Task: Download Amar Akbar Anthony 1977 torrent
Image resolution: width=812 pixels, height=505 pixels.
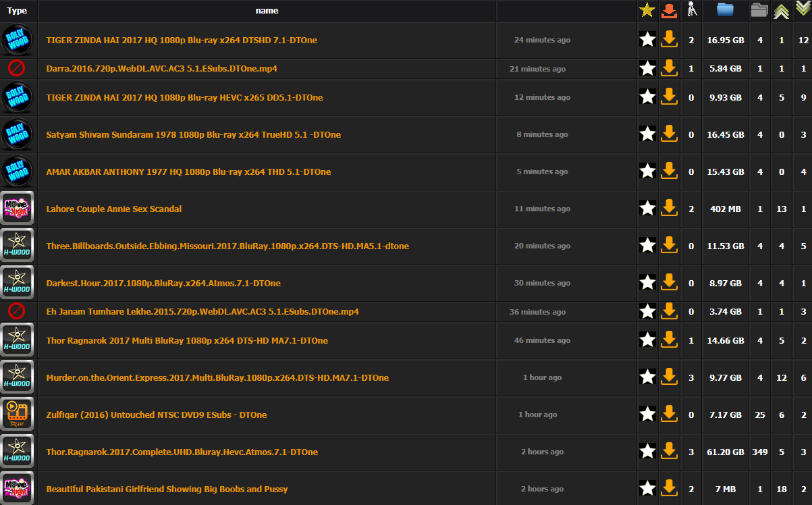Action: coord(669,171)
